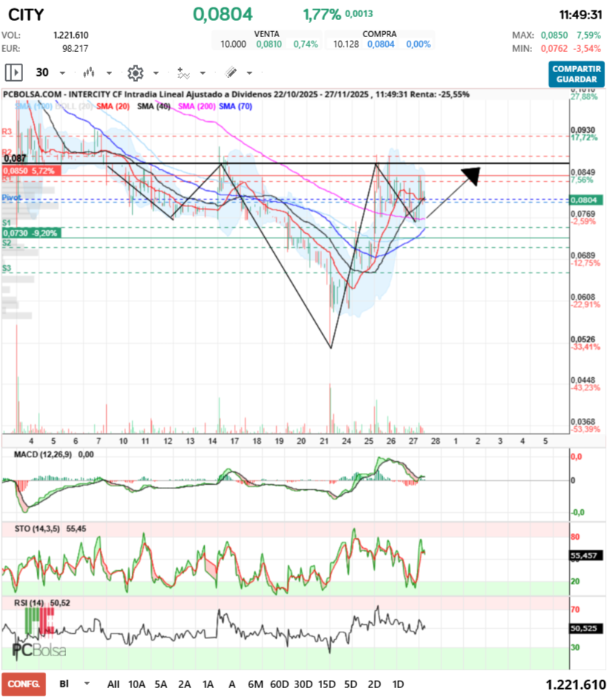The image size is (616, 700).
Task: Click the VENTA price 0,0810
Action: pos(269,45)
